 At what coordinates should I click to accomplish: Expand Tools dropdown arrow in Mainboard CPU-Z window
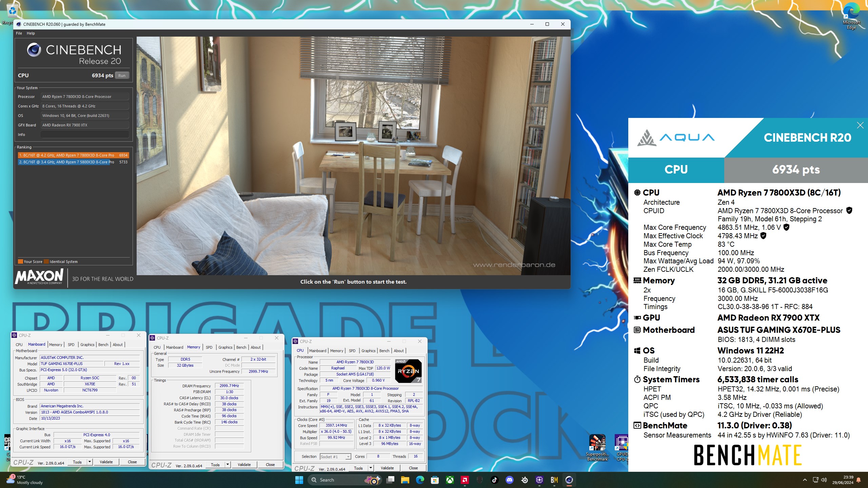coord(90,462)
